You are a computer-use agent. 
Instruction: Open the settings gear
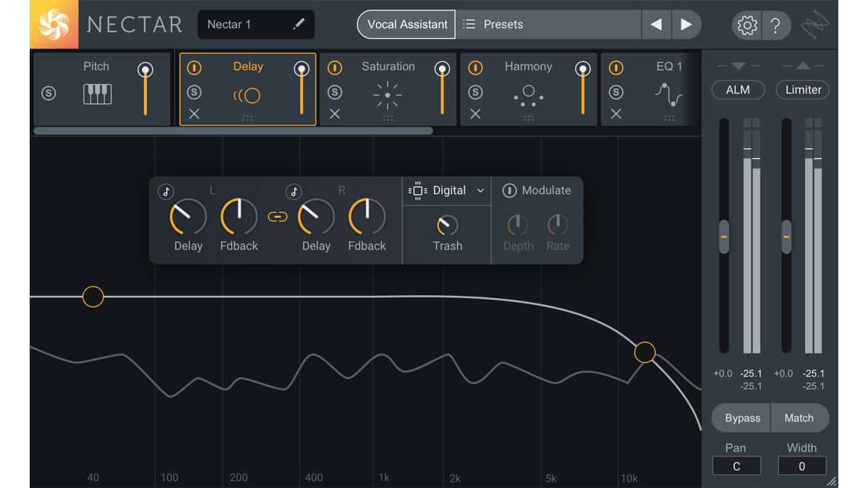coord(746,24)
